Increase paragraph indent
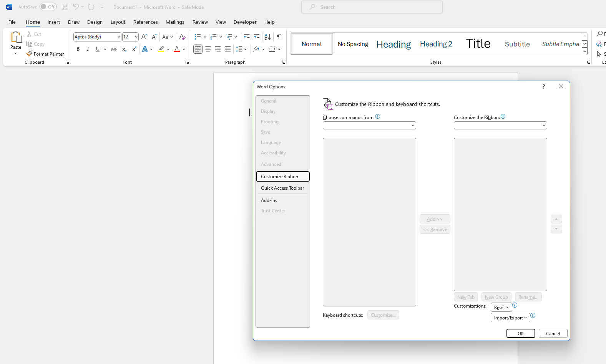This screenshot has width=606, height=364. pos(257,37)
